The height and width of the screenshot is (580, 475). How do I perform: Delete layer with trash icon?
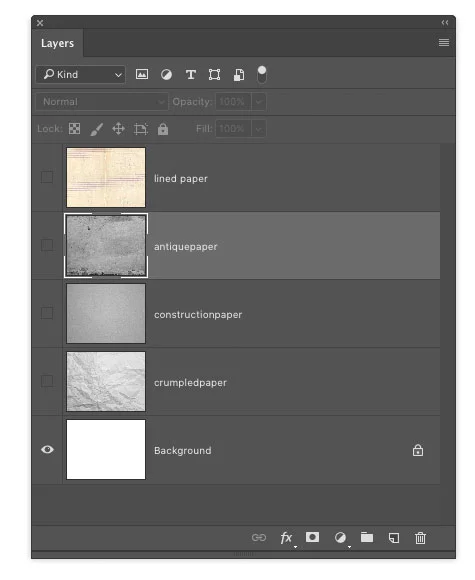420,538
